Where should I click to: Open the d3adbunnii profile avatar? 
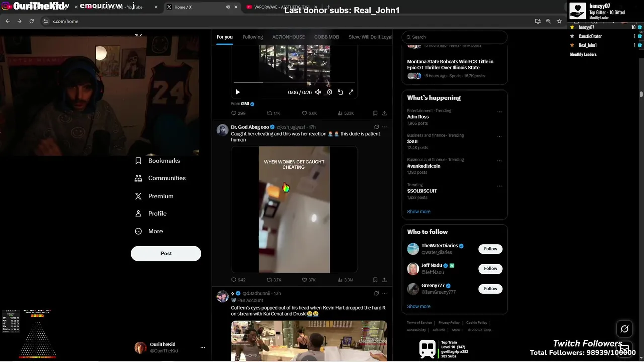click(222, 296)
